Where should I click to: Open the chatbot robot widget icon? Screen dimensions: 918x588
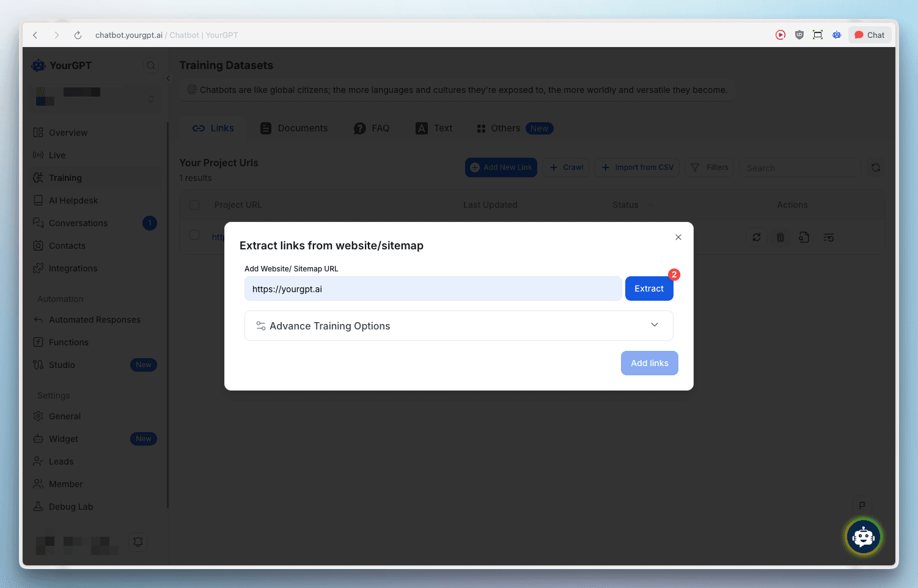click(863, 537)
